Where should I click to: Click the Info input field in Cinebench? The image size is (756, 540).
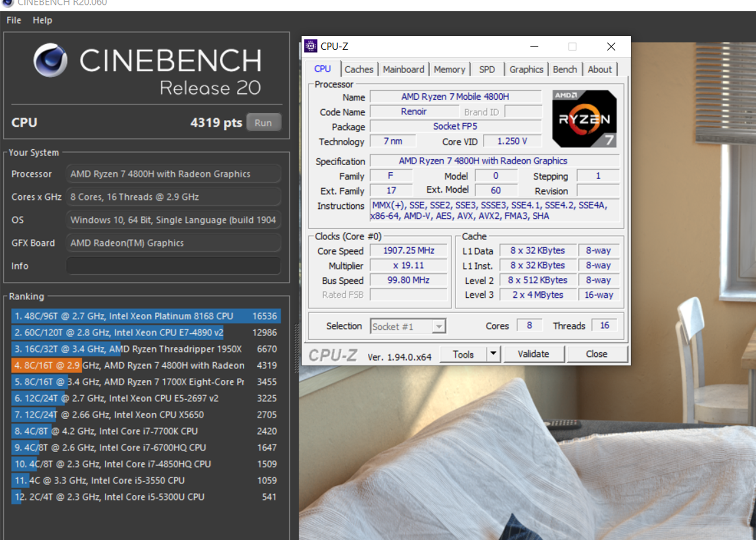[174, 266]
